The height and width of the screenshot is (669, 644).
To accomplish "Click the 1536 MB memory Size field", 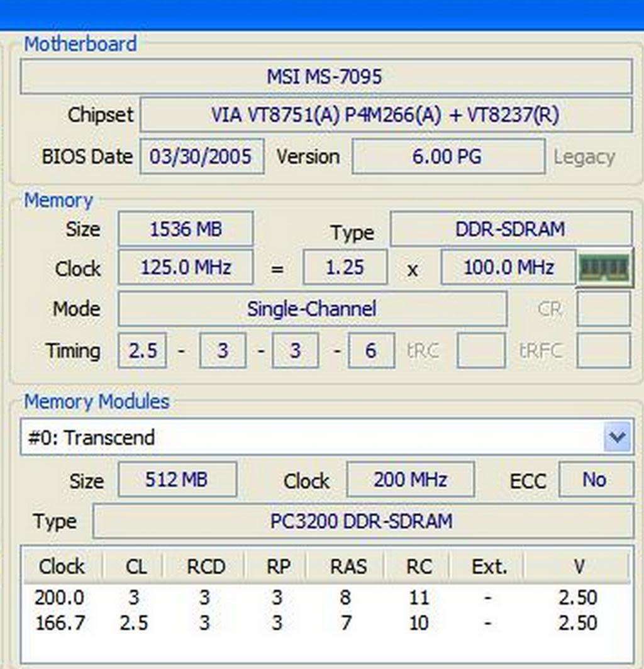I will click(x=186, y=229).
